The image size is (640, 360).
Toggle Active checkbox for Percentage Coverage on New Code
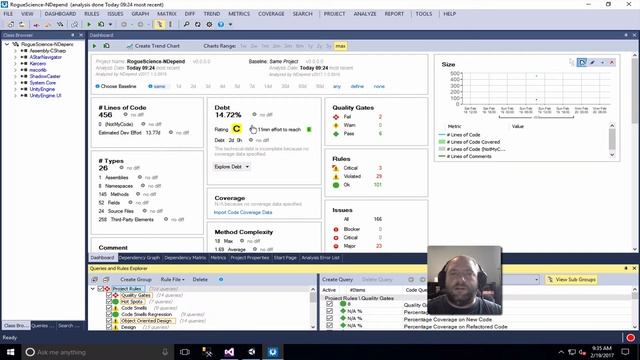pos(329,319)
